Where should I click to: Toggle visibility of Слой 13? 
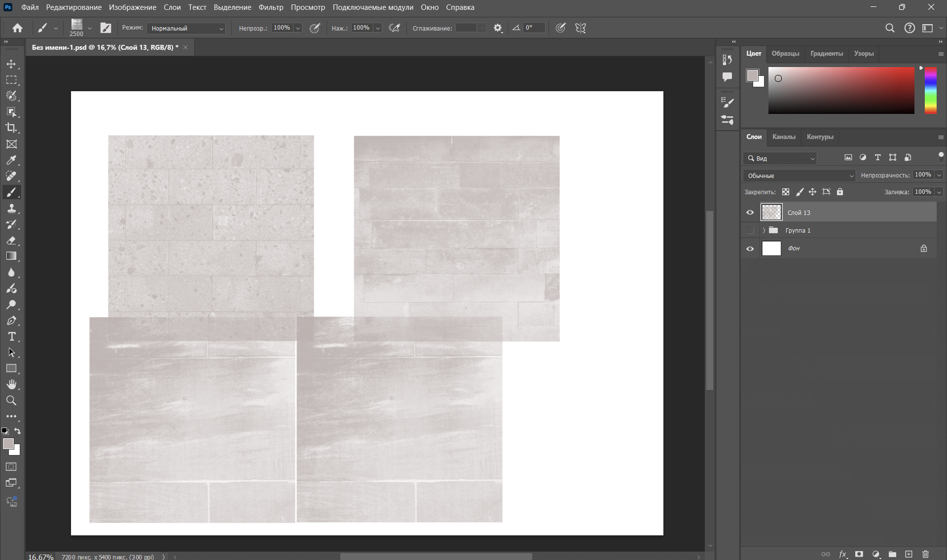750,212
